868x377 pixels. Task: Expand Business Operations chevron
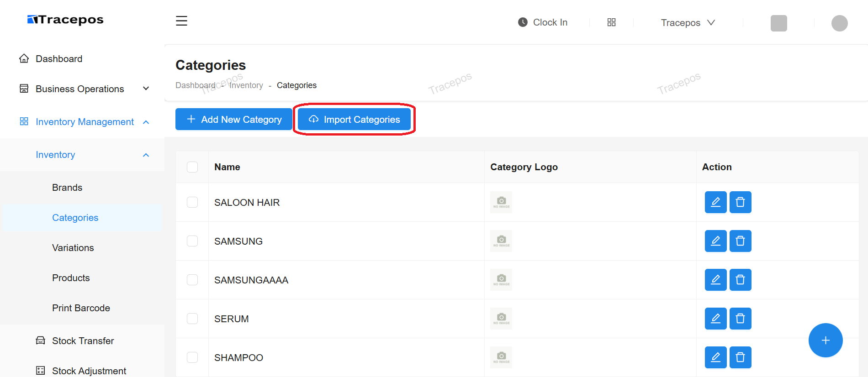point(146,89)
